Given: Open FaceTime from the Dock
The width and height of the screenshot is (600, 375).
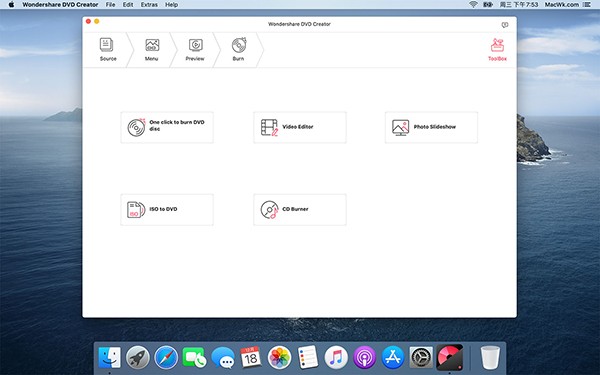Looking at the screenshot, I should click(194, 357).
